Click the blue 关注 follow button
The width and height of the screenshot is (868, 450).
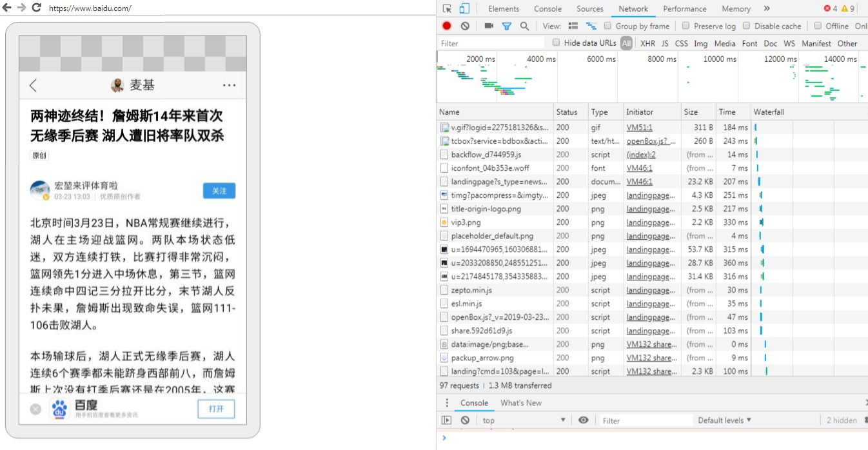(219, 191)
